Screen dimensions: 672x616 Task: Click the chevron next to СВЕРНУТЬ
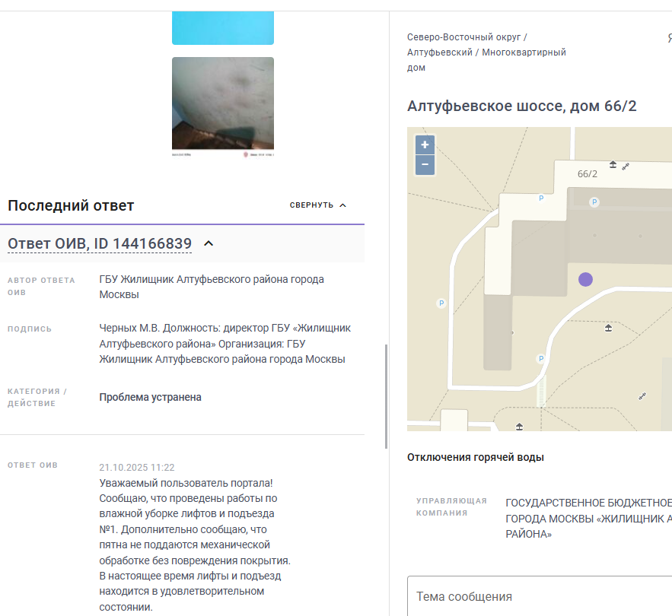343,205
